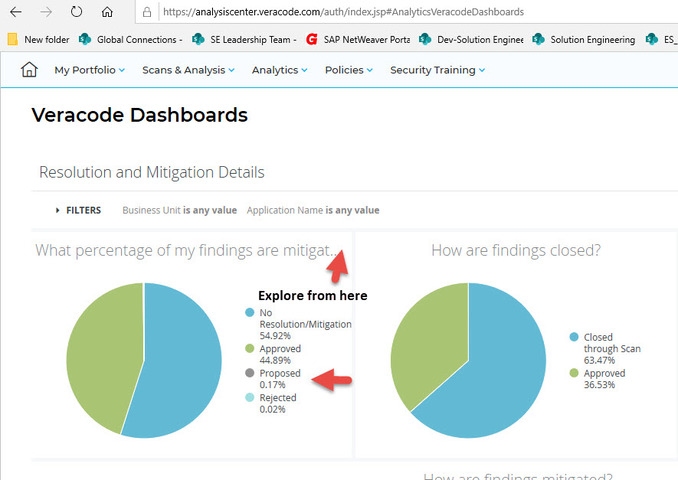Image resolution: width=678 pixels, height=480 pixels.
Task: Click the 'How are findings closed?' tile title
Action: pos(516,250)
